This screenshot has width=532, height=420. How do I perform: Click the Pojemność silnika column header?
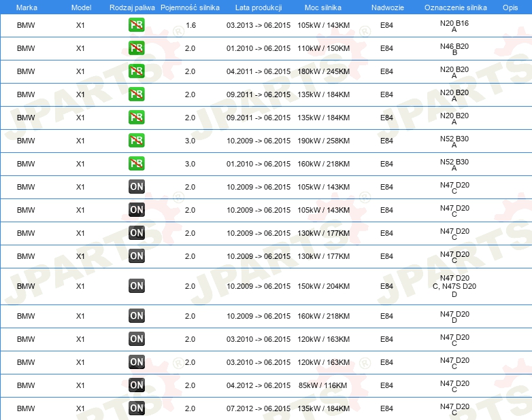(190, 7)
